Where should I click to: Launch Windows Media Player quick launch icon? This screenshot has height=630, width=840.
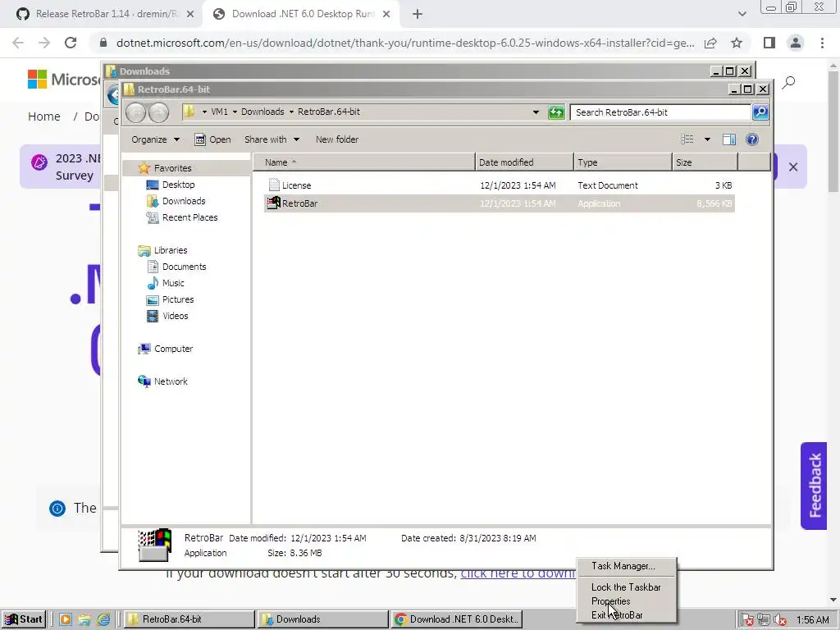[x=66, y=619]
